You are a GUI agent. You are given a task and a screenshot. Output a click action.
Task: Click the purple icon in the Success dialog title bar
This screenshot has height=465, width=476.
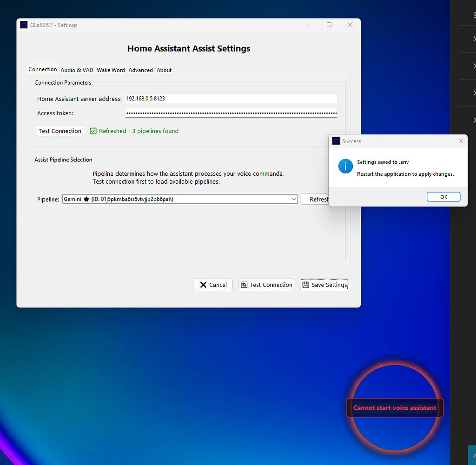click(x=336, y=141)
